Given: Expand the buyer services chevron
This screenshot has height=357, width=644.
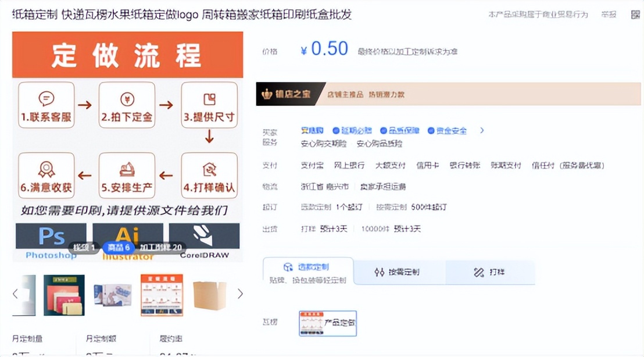Looking at the screenshot, I should pos(481,130).
